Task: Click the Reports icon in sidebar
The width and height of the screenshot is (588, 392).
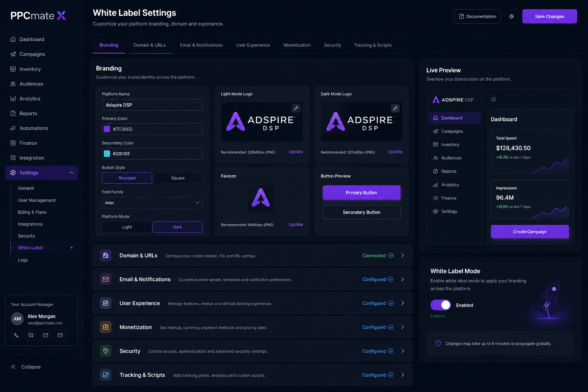Action: pos(13,113)
